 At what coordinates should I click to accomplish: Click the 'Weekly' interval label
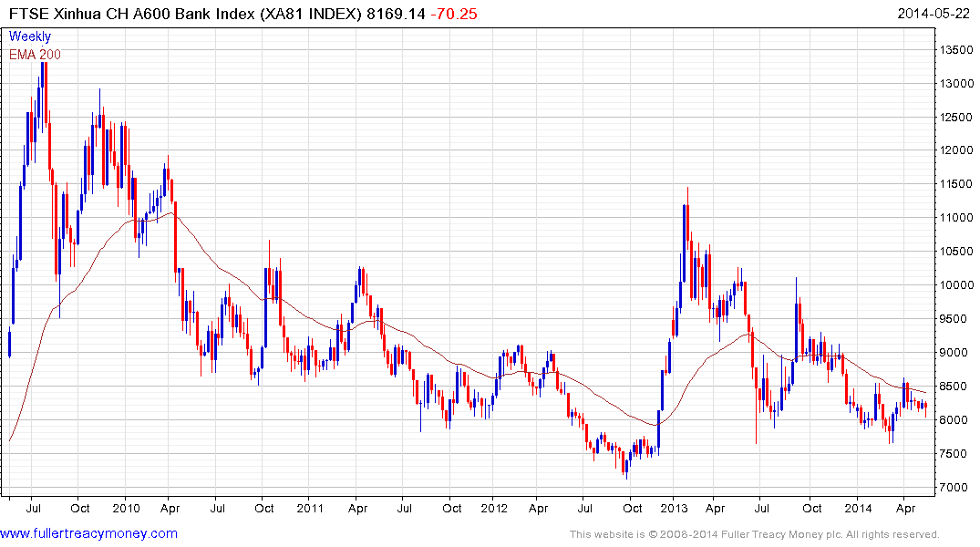(x=30, y=36)
